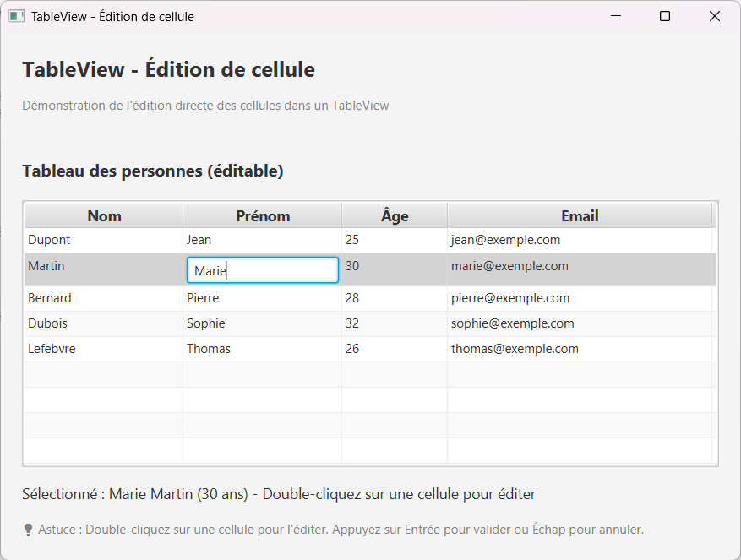Click the window title TableView - Édition de cellule

point(111,16)
